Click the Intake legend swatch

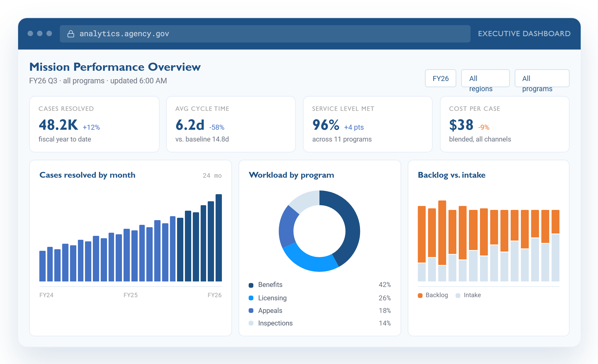pyautogui.click(x=458, y=296)
